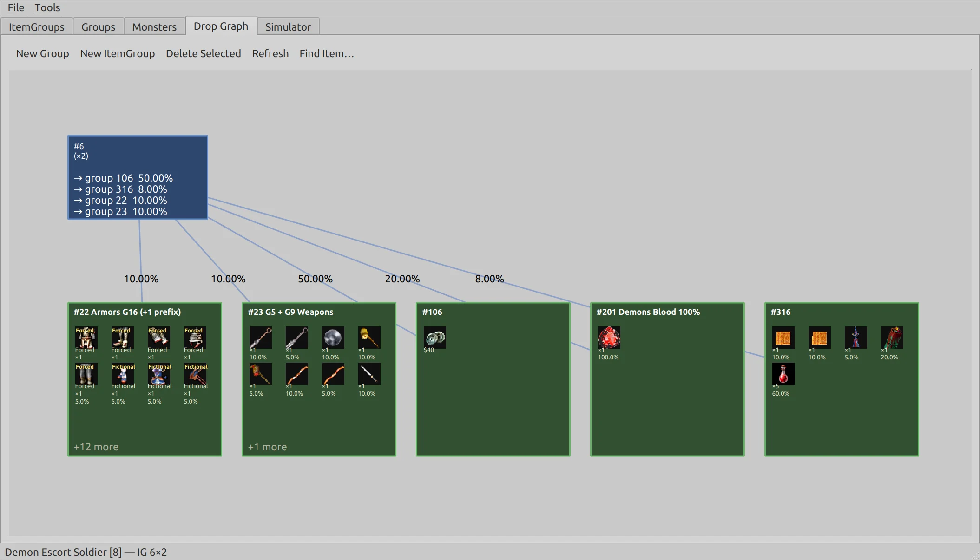Select the blue #6 (×2) root node

[x=138, y=177]
